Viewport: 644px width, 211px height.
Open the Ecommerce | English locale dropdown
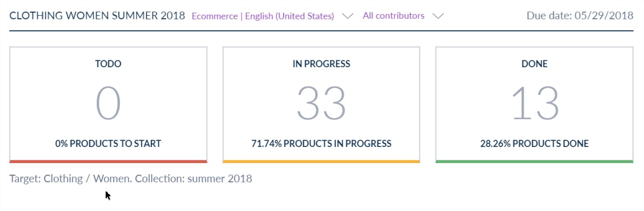[272, 16]
